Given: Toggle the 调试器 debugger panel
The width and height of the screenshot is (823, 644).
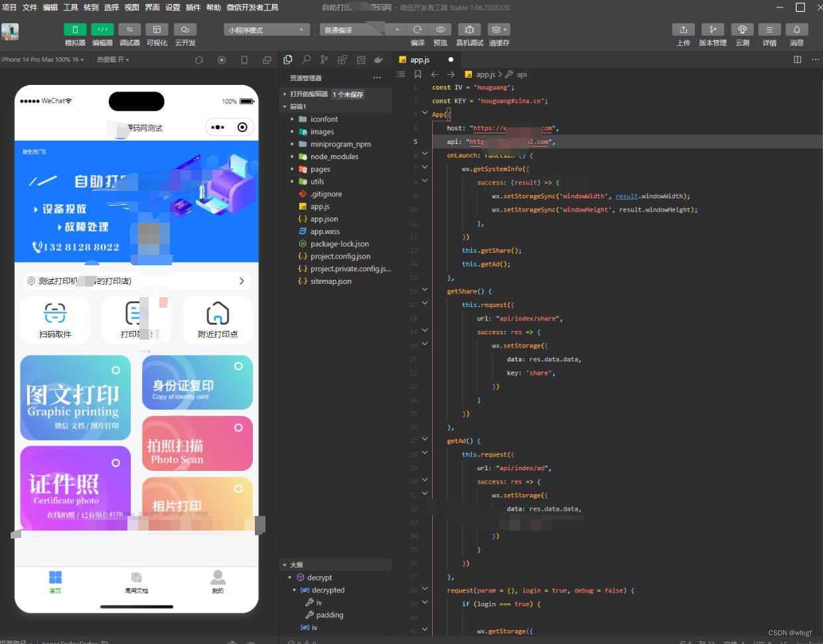Looking at the screenshot, I should click(x=129, y=30).
